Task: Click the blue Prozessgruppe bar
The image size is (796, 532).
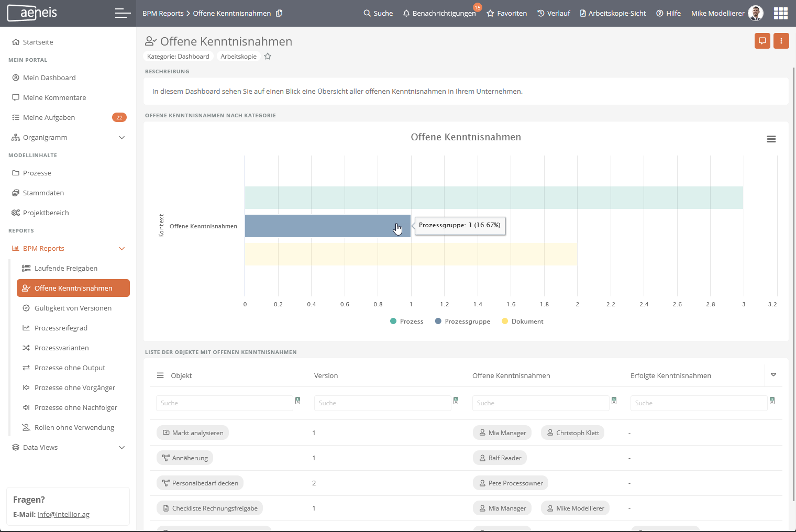Action: [x=328, y=226]
